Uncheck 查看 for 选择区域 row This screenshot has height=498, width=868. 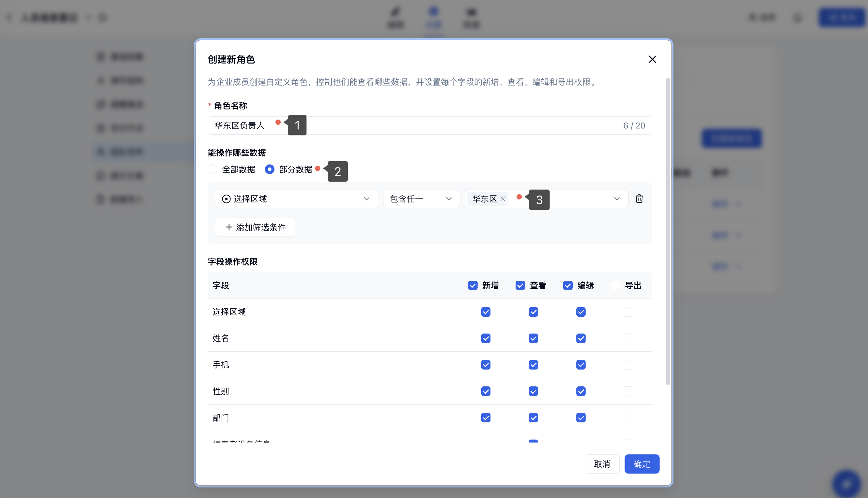pos(533,312)
